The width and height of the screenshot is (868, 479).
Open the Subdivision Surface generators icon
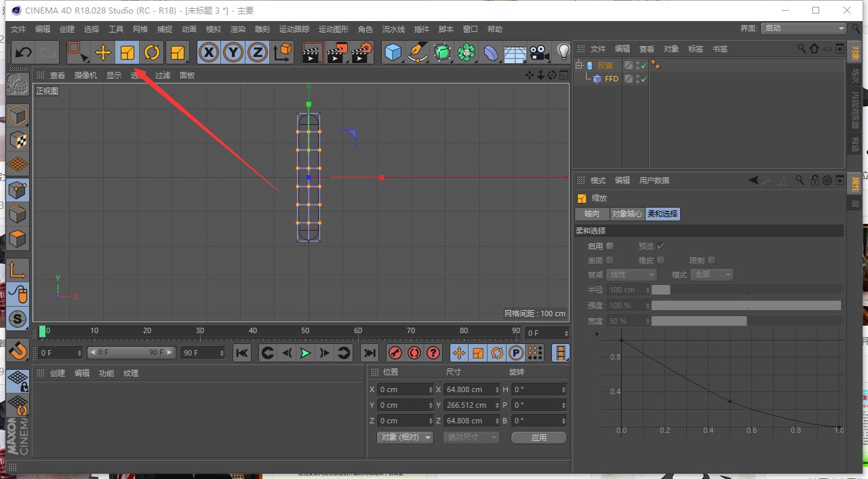point(442,52)
